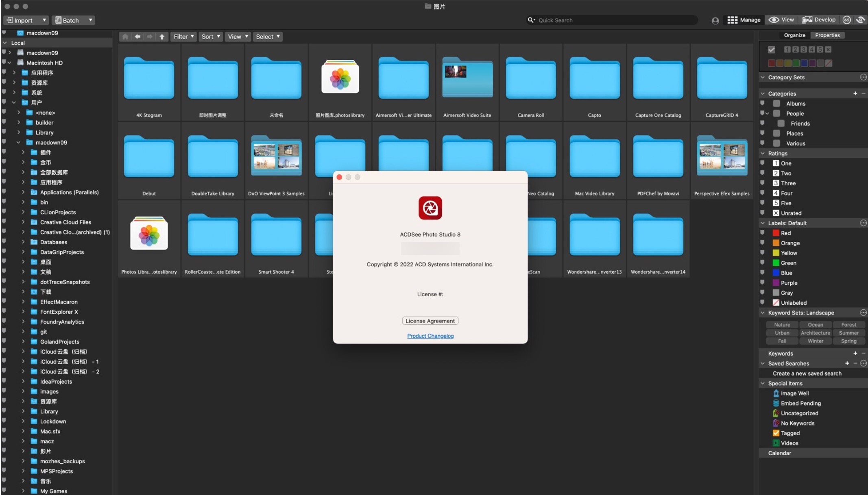Click the rating 1 quick-filter box
868x495 pixels.
click(787, 50)
